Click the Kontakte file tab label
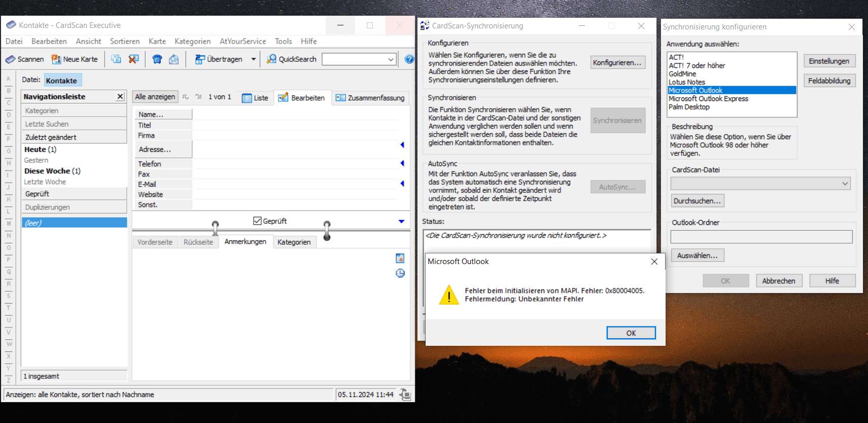Screen dimensions: 868x423 pyautogui.click(x=62, y=80)
